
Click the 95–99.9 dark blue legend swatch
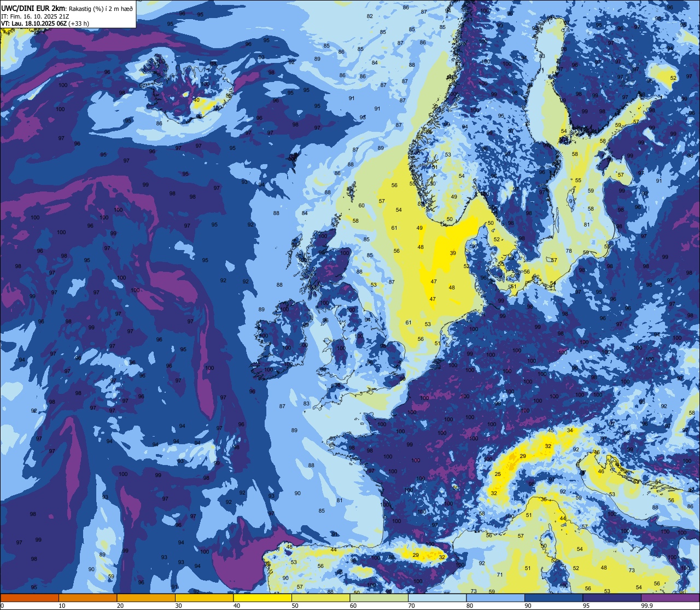612,597
